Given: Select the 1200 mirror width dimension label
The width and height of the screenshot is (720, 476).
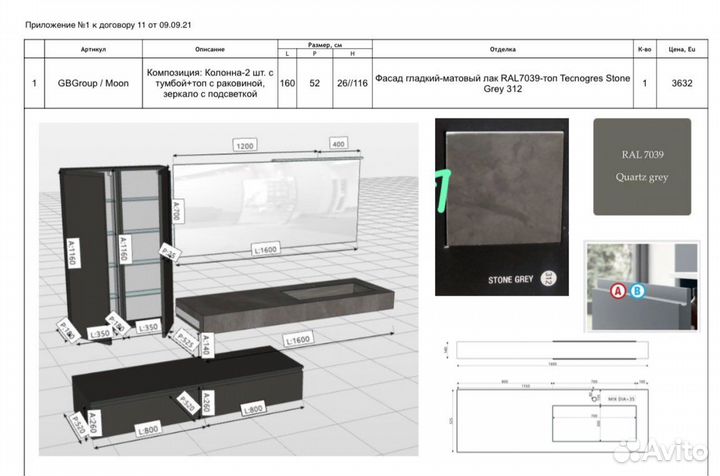Looking at the screenshot, I should coord(244,146).
